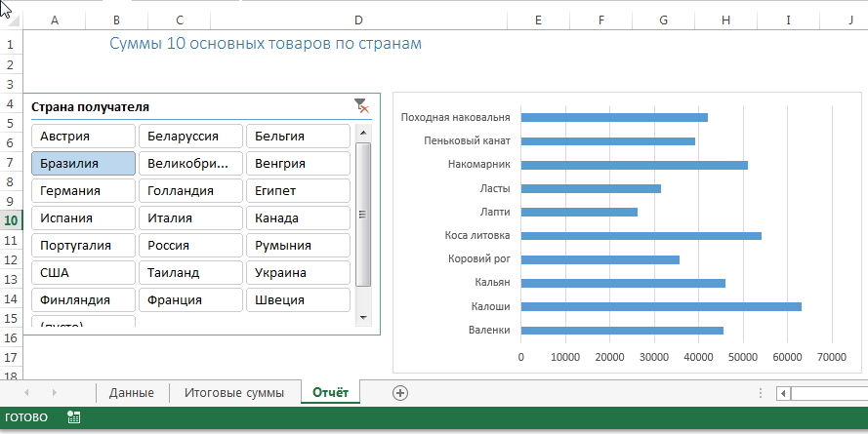Click the Валенки axis label

pos(489,330)
